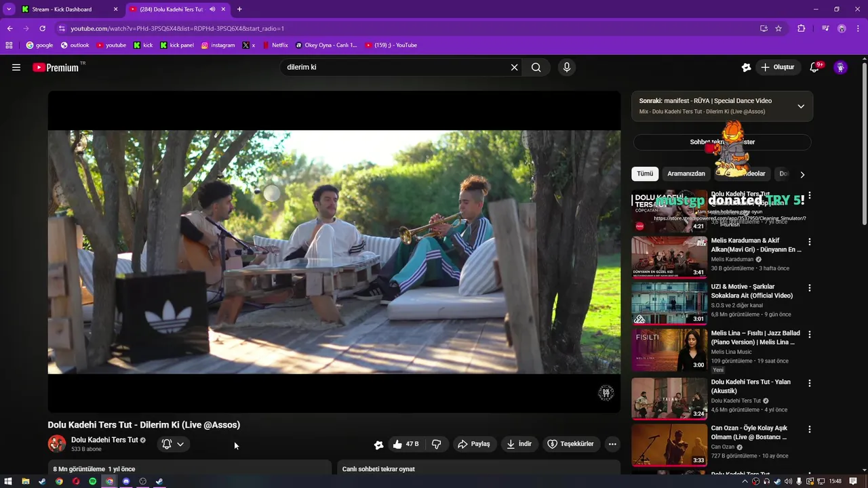
Task: Open more actions menu below video
Action: (x=612, y=444)
